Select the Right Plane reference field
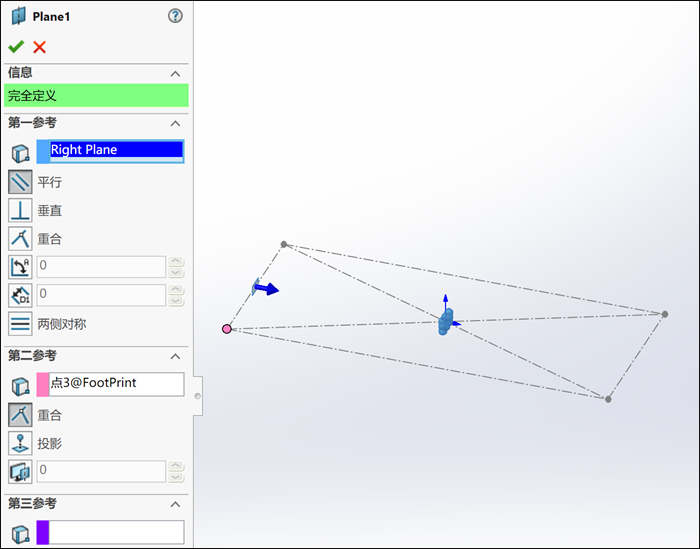The width and height of the screenshot is (700, 549). point(117,151)
